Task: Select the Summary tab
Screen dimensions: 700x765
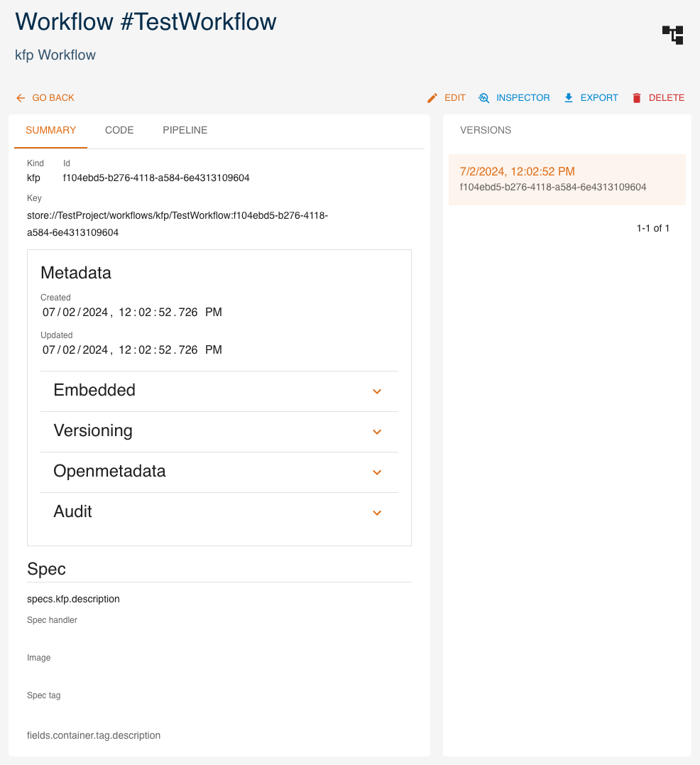Action: pyautogui.click(x=51, y=131)
